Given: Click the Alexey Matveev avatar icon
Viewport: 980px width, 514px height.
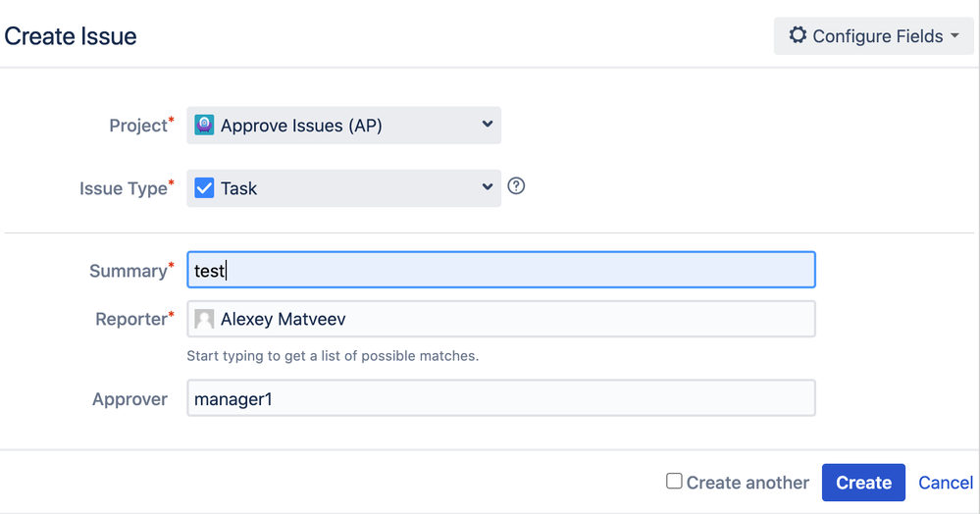Looking at the screenshot, I should (x=204, y=319).
